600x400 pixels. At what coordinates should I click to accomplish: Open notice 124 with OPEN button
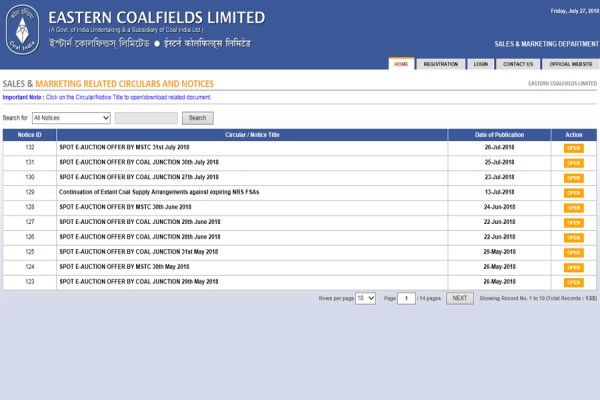[x=574, y=268]
